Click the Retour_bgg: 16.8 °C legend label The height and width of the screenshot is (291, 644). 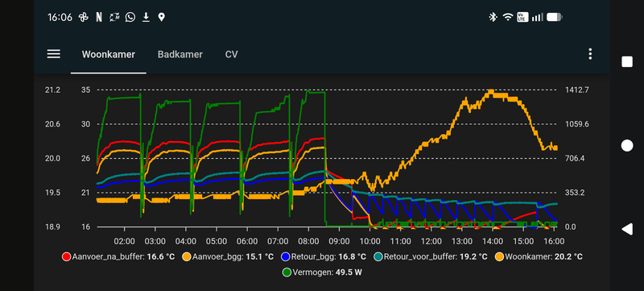point(328,257)
